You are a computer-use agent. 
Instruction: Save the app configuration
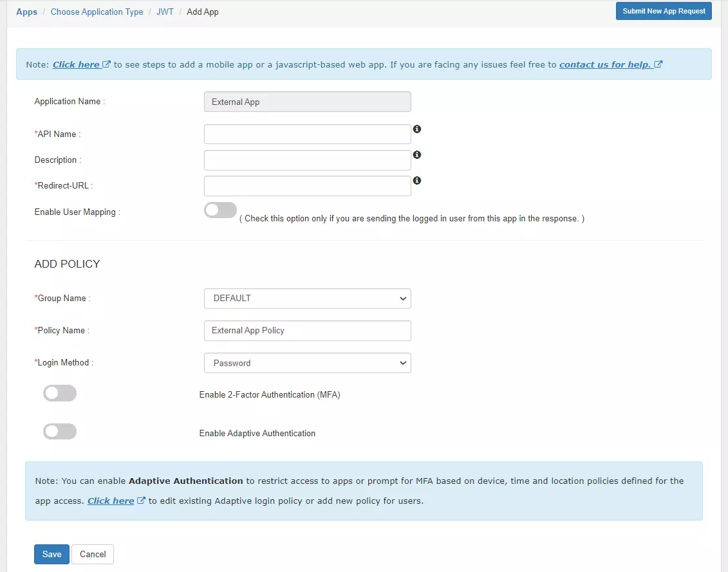[x=51, y=555]
